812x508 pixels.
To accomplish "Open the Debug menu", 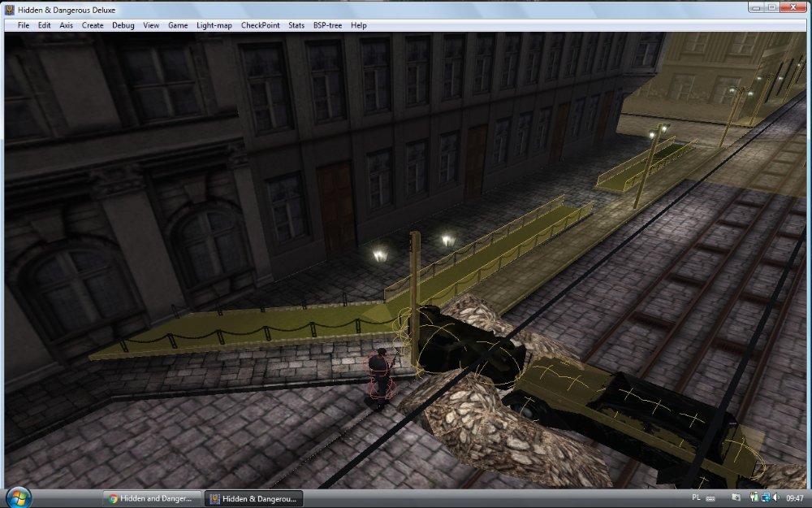I will click(x=123, y=25).
